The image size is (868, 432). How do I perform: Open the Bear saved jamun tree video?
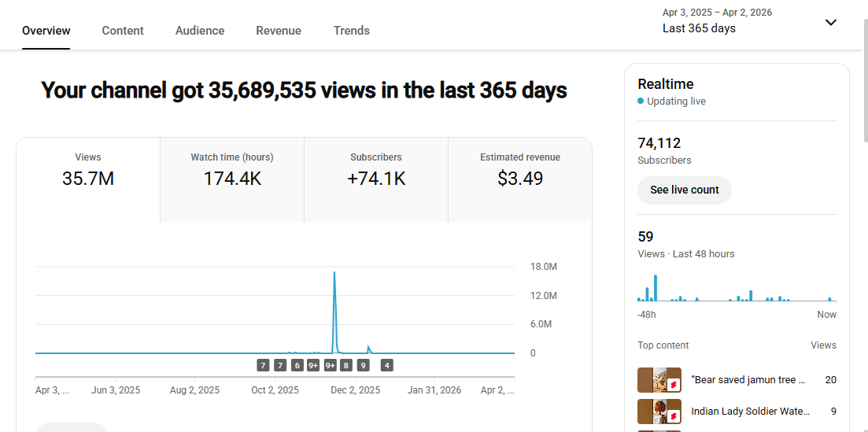coord(748,380)
